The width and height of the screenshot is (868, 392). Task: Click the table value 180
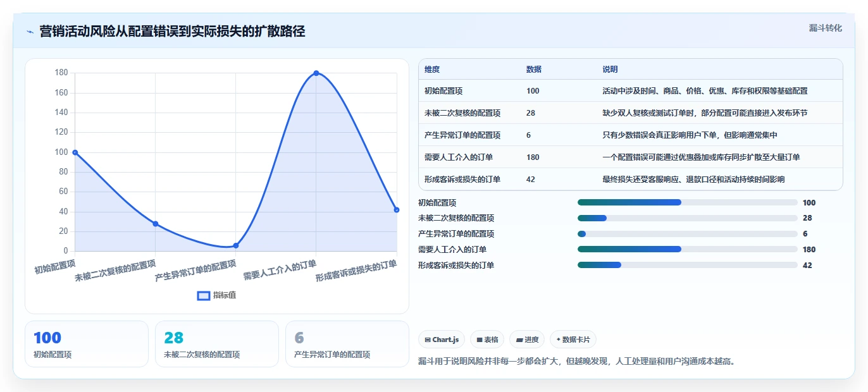[533, 157]
